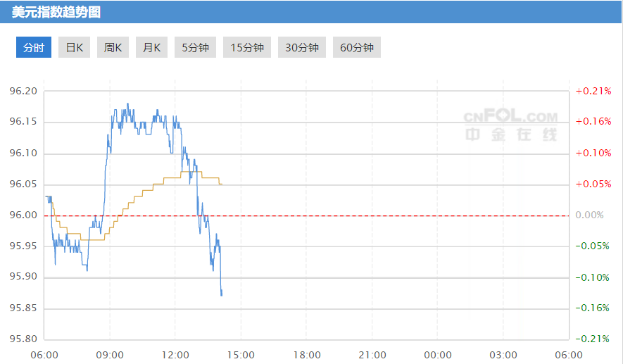Click the CNFOL.COM watermark logo
623x364 pixels.
(x=510, y=118)
